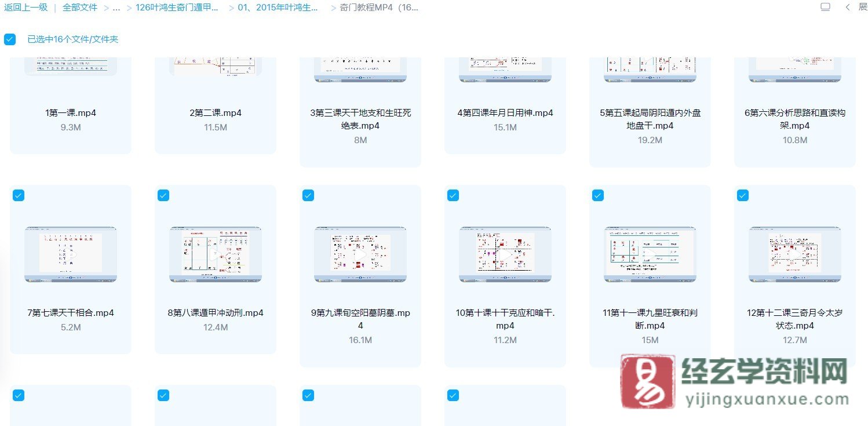This screenshot has height=426, width=868.
Task: Click the file name 6第六课分析思路和直读构架.mp4
Action: (x=795, y=119)
